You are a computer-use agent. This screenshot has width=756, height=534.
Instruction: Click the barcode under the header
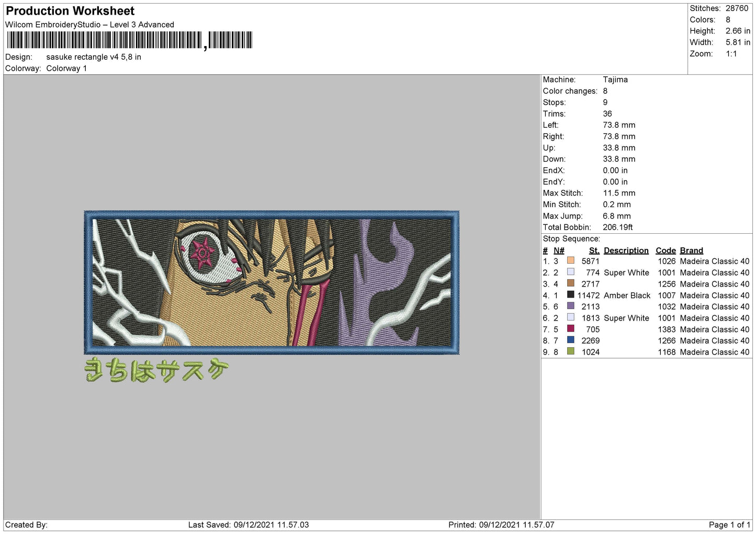pyautogui.click(x=130, y=40)
